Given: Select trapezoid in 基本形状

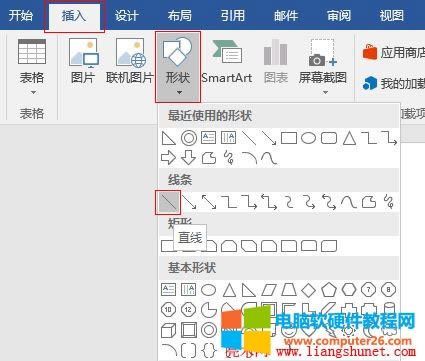Looking at the screenshot, I should (x=289, y=290).
